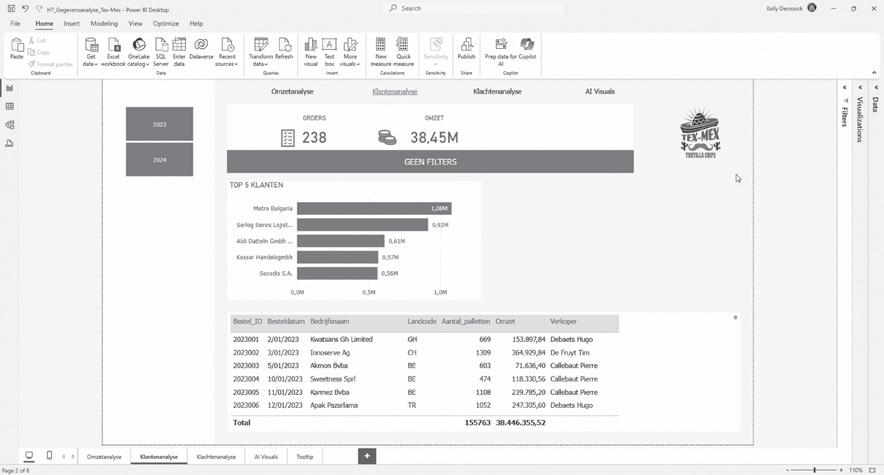Save the file via title bar icon
The height and width of the screenshot is (475, 884).
pyautogui.click(x=11, y=8)
